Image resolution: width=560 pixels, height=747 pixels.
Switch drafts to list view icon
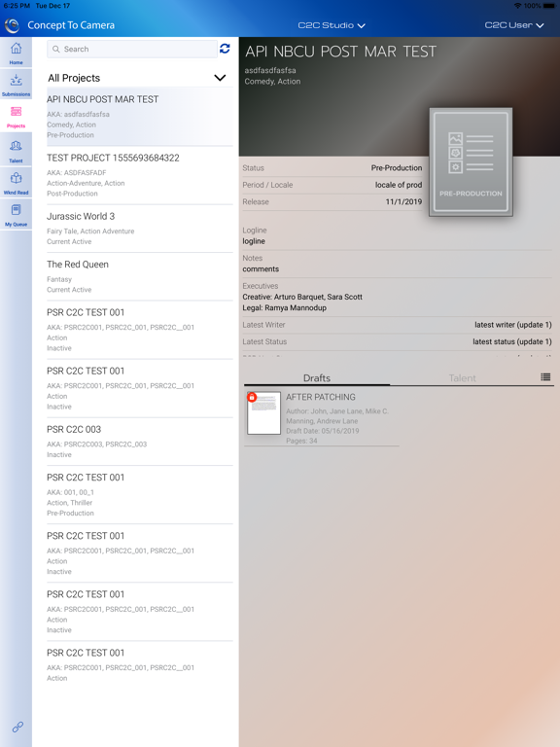point(545,376)
